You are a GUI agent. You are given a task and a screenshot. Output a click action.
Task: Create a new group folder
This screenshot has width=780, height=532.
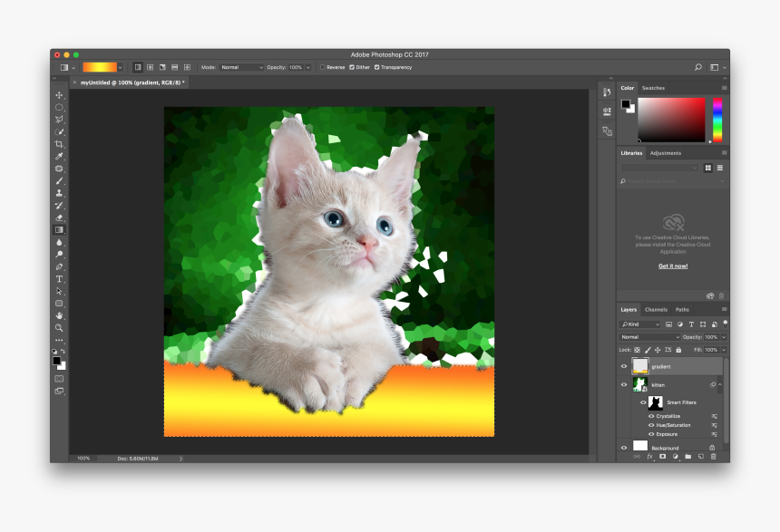(688, 457)
